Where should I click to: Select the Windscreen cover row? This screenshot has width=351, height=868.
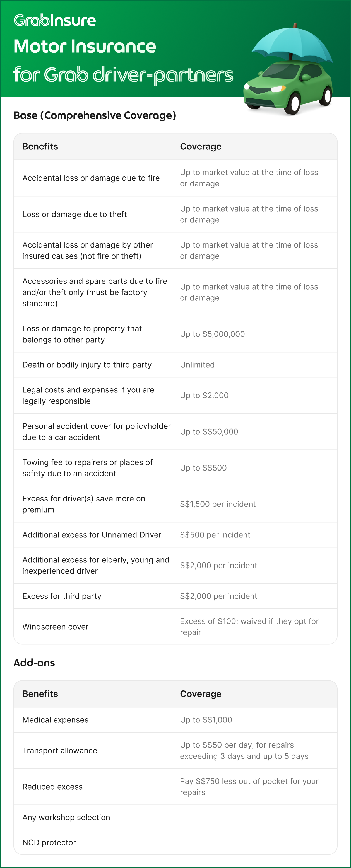pos(175,627)
